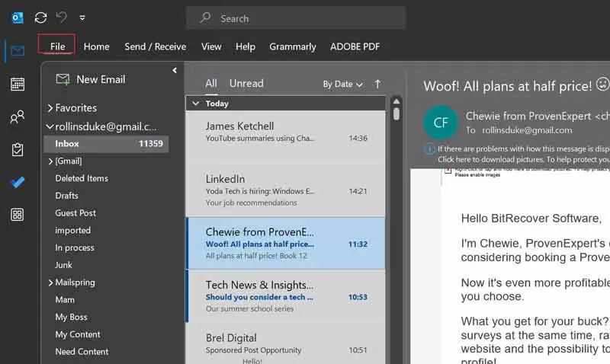This screenshot has height=364, width=610.
Task: Collapse the Today message group
Action: coord(196,104)
